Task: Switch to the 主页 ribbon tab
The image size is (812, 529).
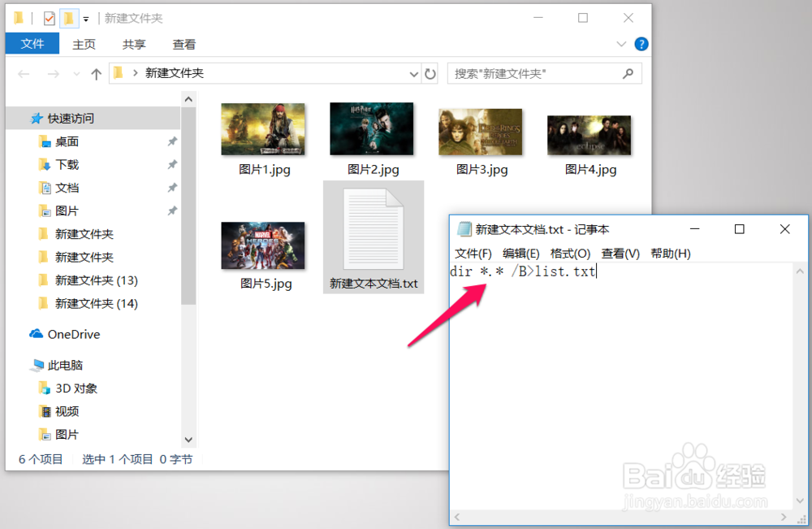Action: (x=84, y=45)
